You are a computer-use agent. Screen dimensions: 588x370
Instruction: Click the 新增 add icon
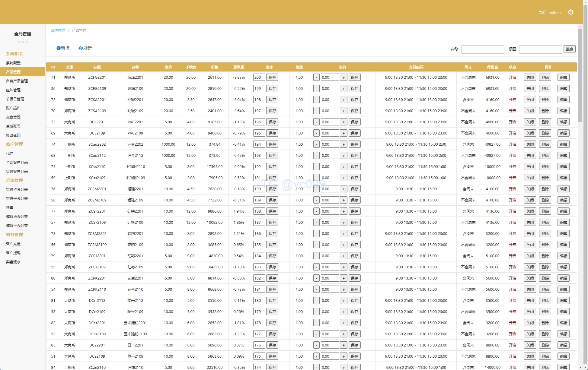click(59, 48)
